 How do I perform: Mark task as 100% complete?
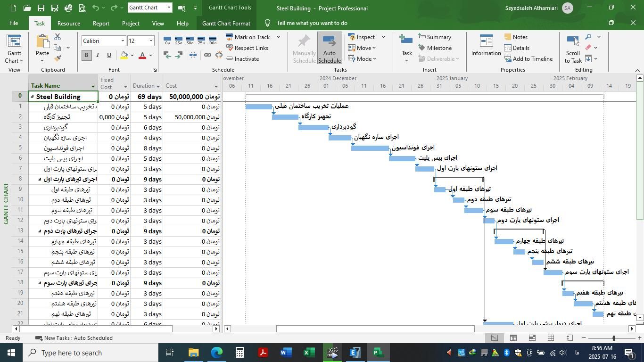pyautogui.click(x=213, y=40)
